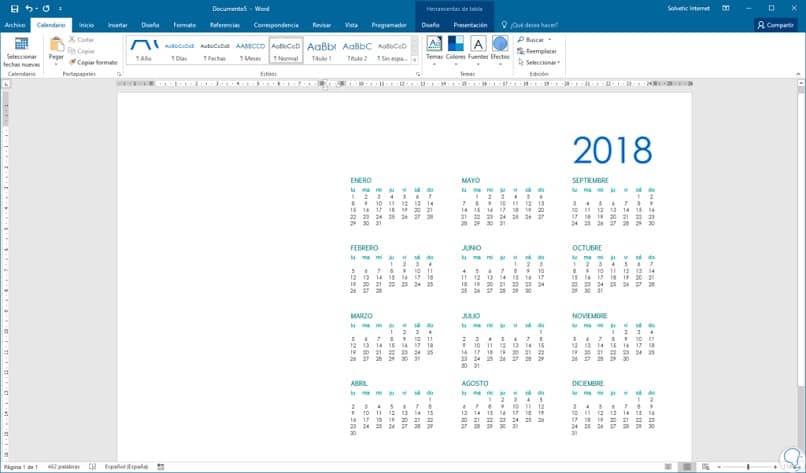The width and height of the screenshot is (806, 473).
Task: Open the Efectos theme effects menu
Action: 500,51
